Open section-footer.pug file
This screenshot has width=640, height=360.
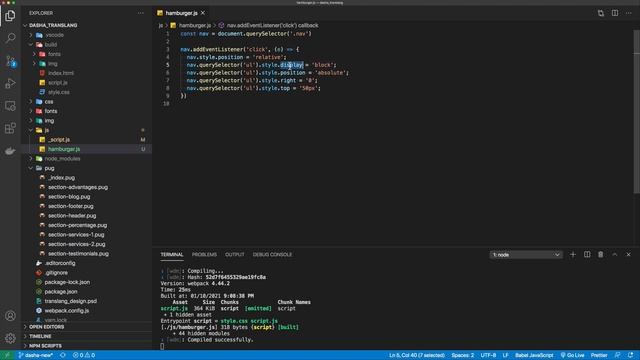click(71, 206)
